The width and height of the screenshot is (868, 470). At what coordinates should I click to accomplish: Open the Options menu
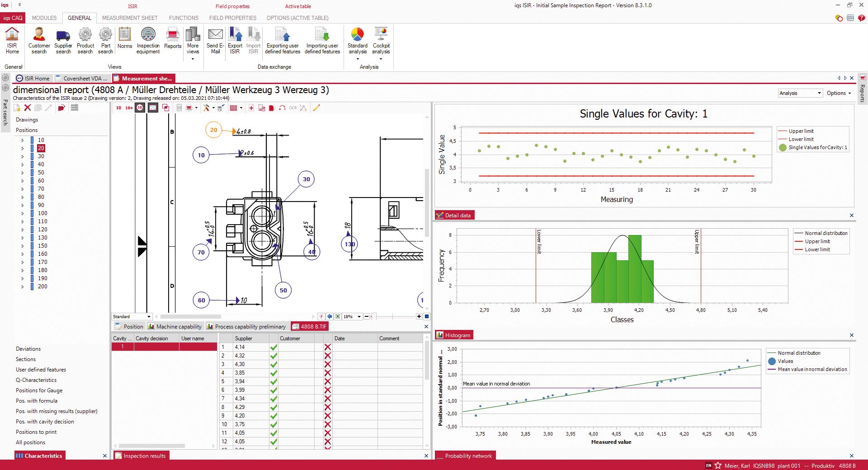pyautogui.click(x=839, y=93)
